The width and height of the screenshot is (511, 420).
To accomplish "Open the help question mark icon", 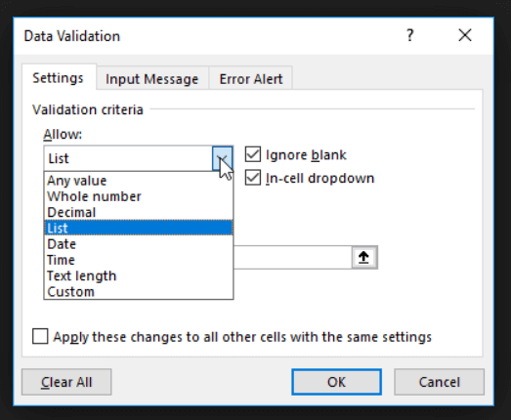I will 410,35.
